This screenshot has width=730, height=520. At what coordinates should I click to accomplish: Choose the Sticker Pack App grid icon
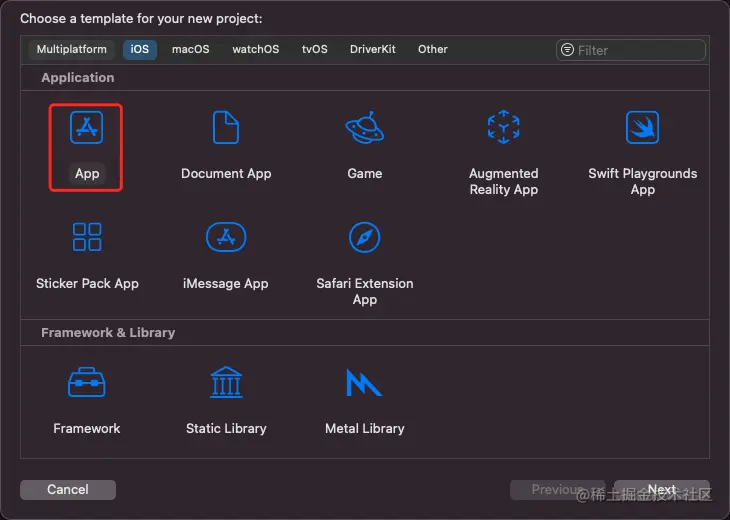click(87, 237)
